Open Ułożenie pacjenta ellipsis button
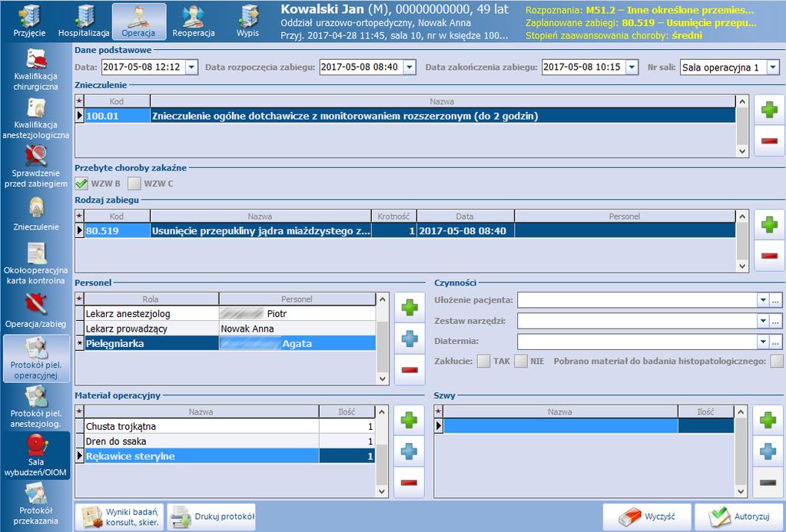This screenshot has width=786, height=532. [x=776, y=301]
